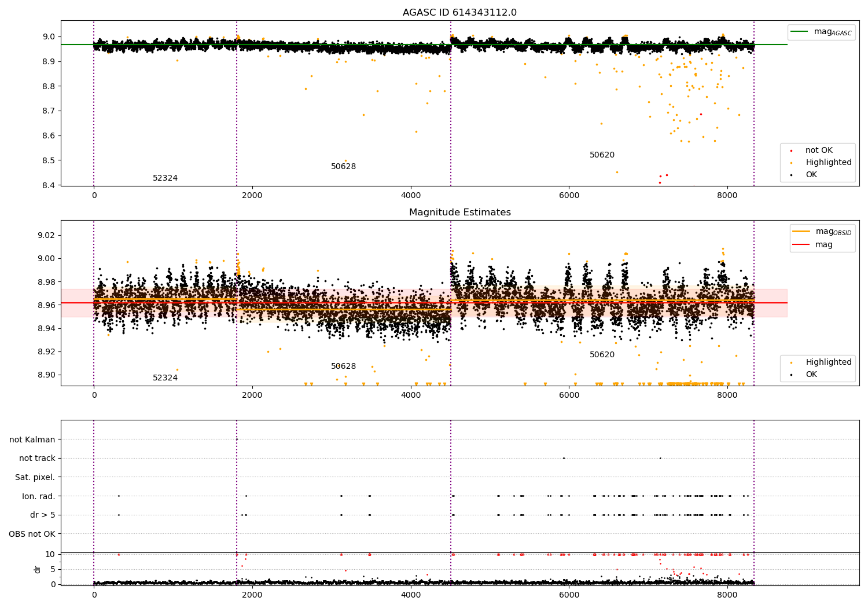
Task: Click the "AGASC ID 614343112.0" plot title
Action: pyautogui.click(x=460, y=13)
